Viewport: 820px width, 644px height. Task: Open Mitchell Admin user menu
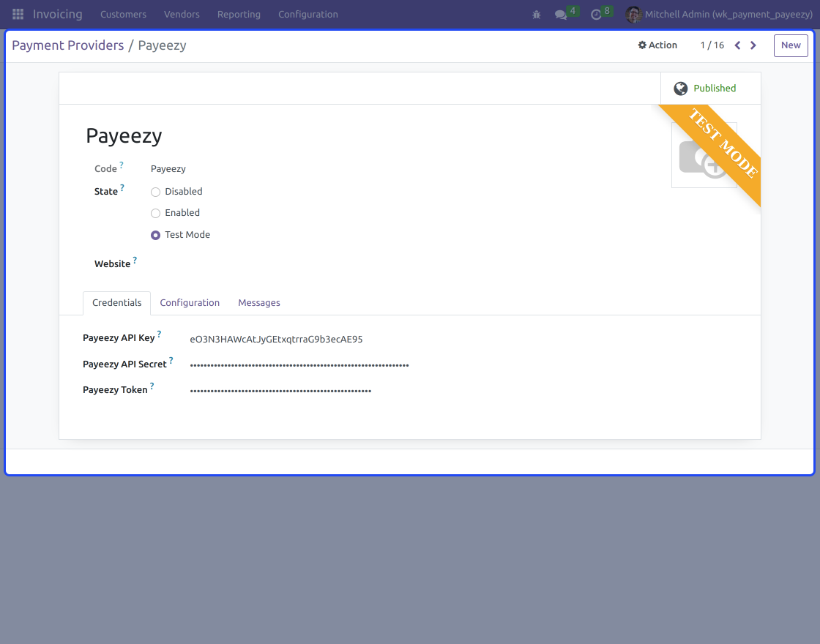click(719, 14)
